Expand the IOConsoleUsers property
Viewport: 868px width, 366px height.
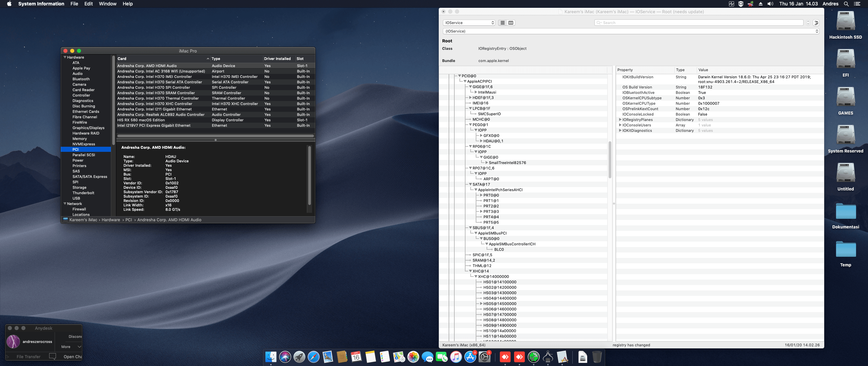point(620,125)
